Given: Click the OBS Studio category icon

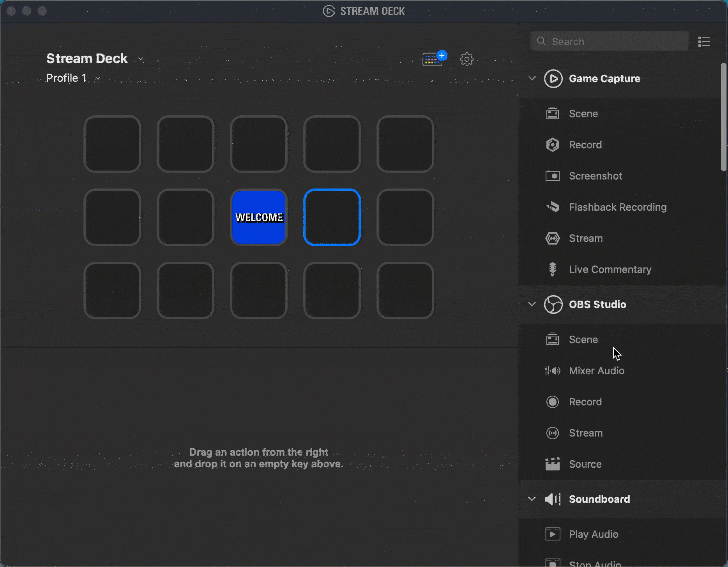Looking at the screenshot, I should (553, 305).
